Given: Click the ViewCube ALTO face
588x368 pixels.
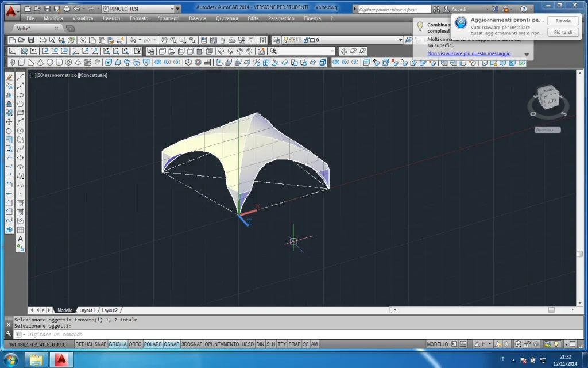Looking at the screenshot, I should tap(552, 101).
